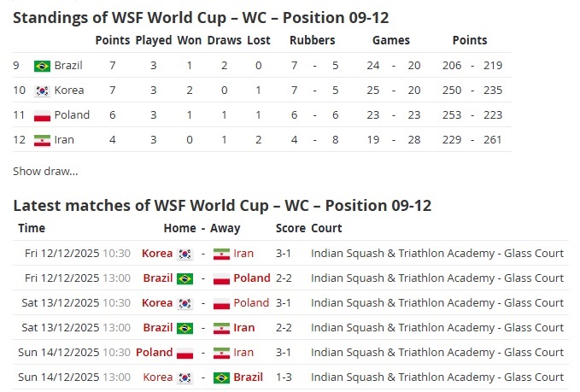
Task: Open the 3-1 score of Korea vs Iran
Action: click(x=284, y=254)
